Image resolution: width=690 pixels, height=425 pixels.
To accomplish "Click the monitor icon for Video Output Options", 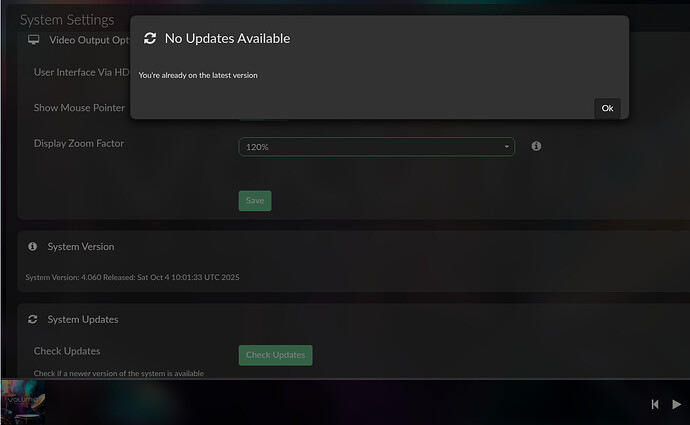I will point(33,40).
